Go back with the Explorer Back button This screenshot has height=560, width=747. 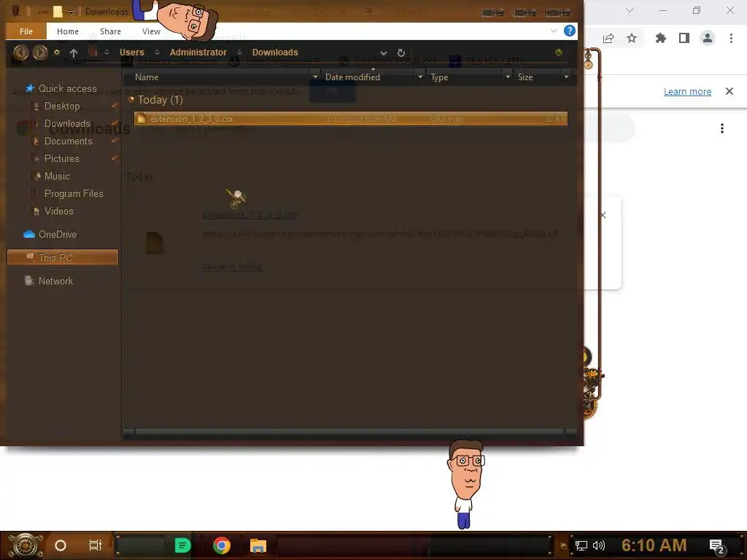20,52
